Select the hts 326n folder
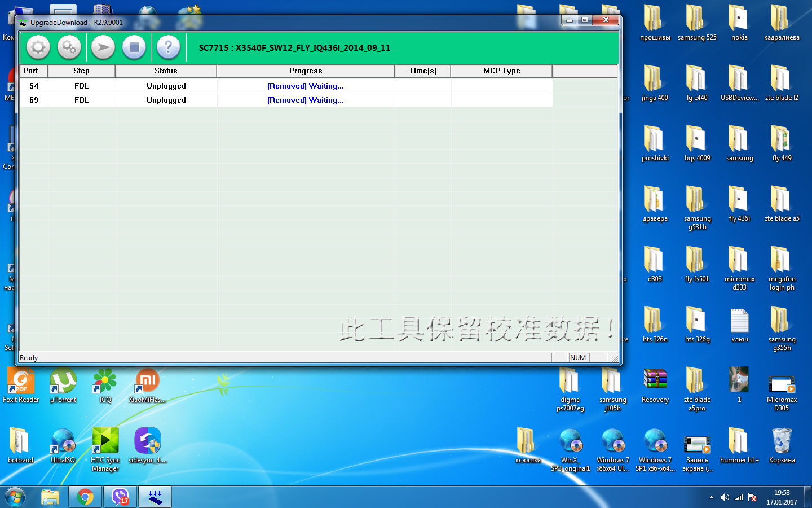 click(655, 325)
